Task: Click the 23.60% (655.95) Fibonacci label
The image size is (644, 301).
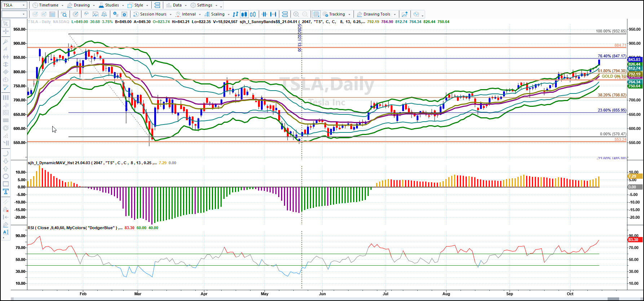Action: click(612, 110)
